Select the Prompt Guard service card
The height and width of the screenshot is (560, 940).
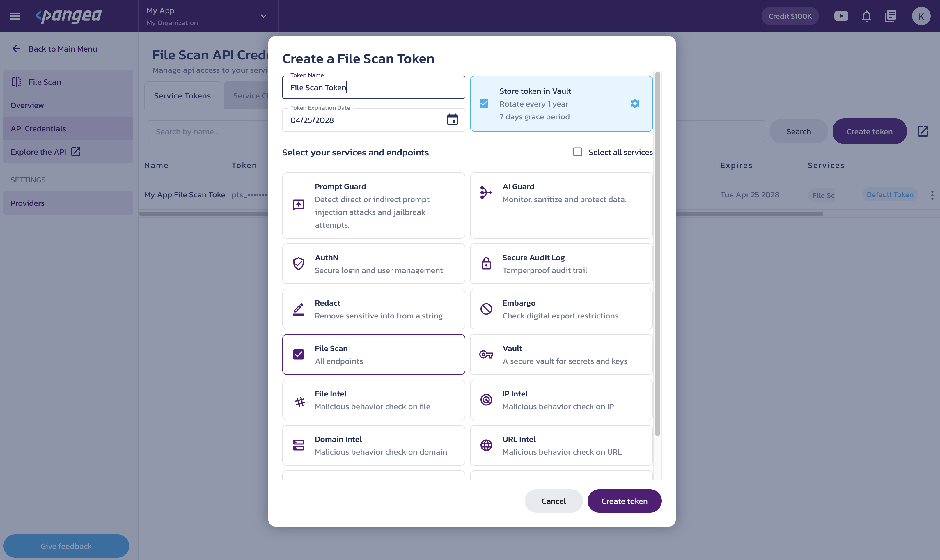pyautogui.click(x=373, y=205)
